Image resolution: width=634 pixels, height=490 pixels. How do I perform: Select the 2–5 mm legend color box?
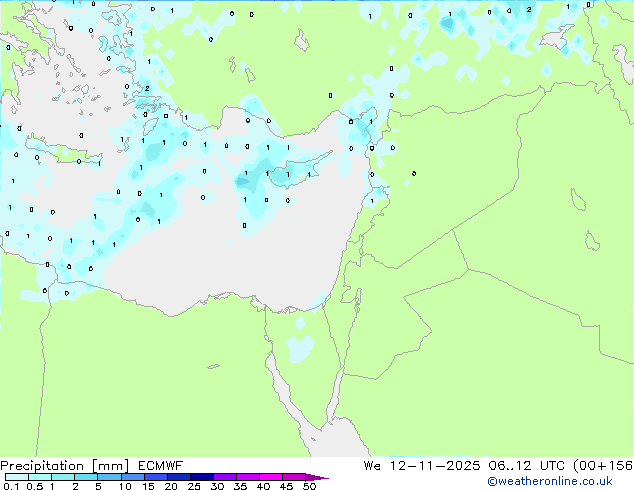coord(86,477)
